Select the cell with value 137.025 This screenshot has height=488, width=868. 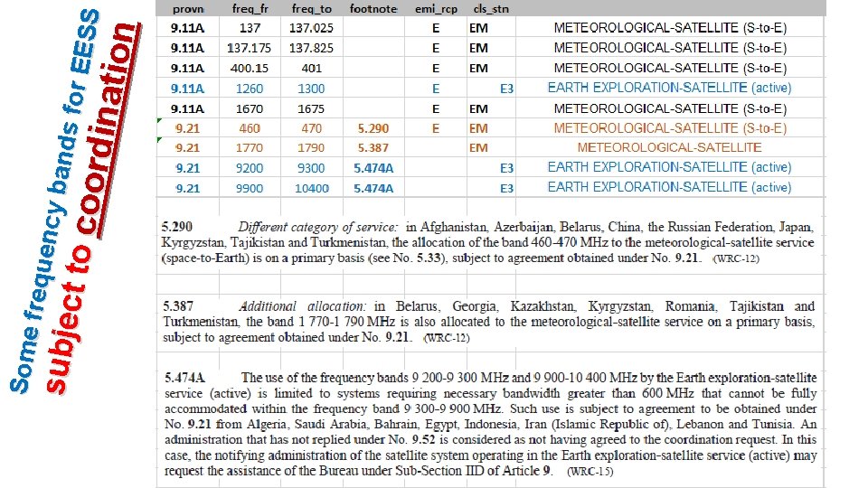click(x=311, y=28)
